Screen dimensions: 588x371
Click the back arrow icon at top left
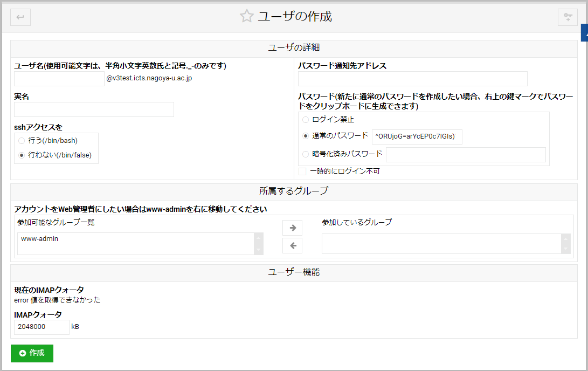[20, 17]
